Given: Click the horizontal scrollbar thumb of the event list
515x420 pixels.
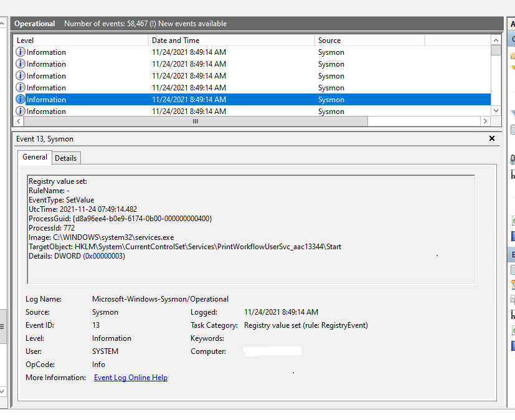Looking at the screenshot, I should [196, 122].
